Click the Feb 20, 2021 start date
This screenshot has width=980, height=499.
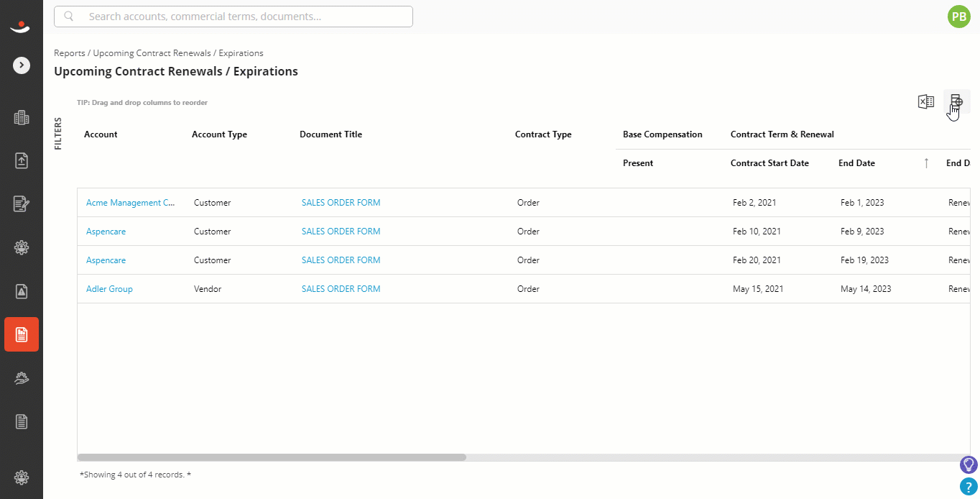[757, 260]
